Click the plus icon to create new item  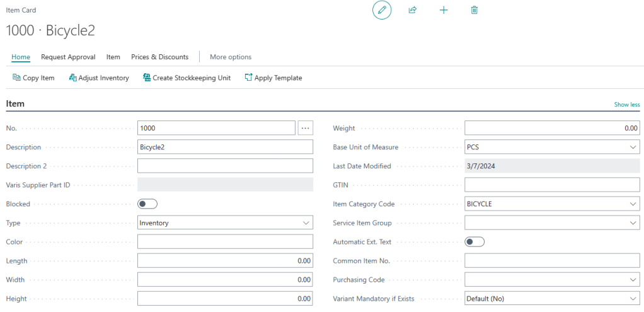(444, 10)
